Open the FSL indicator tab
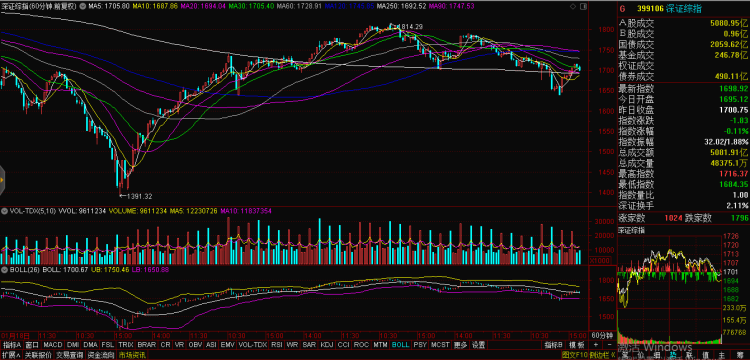Viewport: 750px width, 360px height. (x=108, y=345)
